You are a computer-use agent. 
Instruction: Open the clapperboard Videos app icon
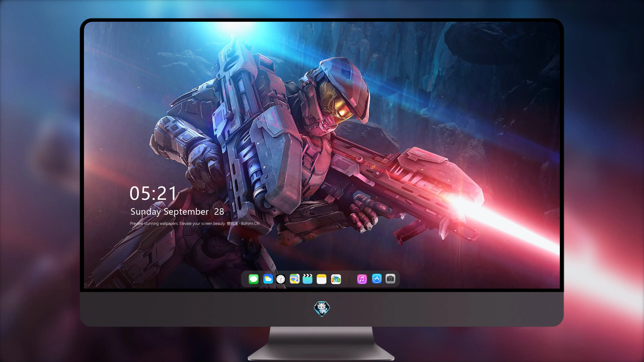point(308,279)
